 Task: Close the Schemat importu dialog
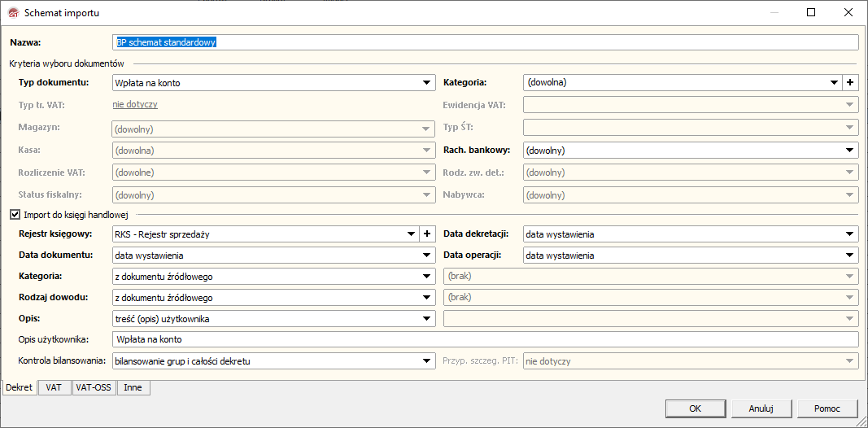[x=848, y=12]
